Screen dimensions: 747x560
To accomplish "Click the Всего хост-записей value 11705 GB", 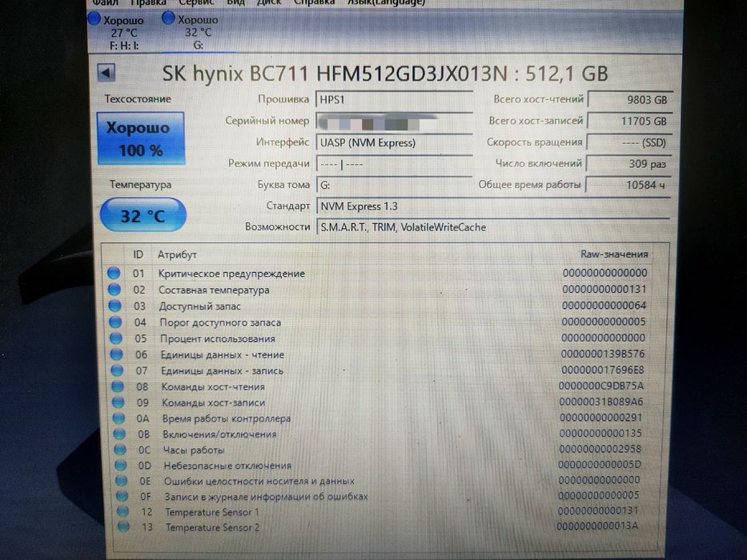I will [629, 121].
